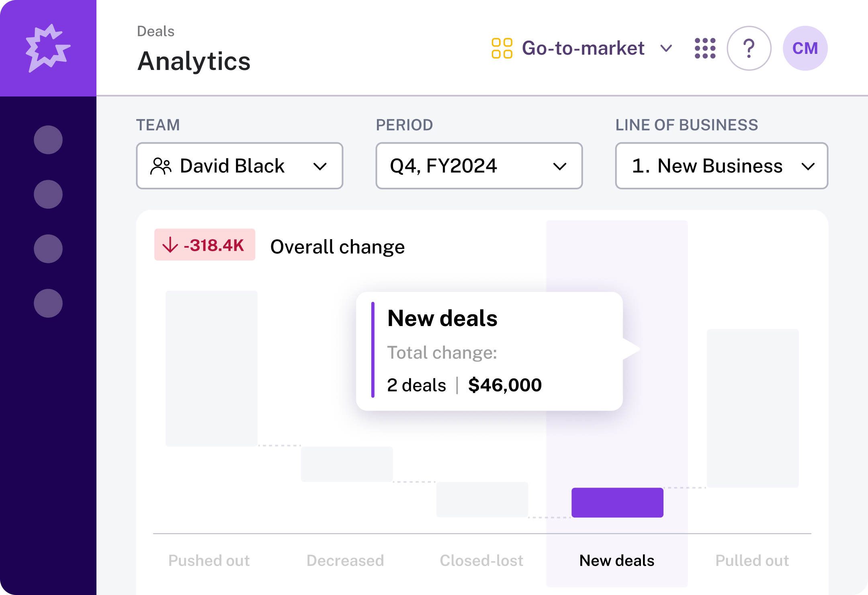Open the David Black team dropdown
868x595 pixels.
tap(240, 166)
